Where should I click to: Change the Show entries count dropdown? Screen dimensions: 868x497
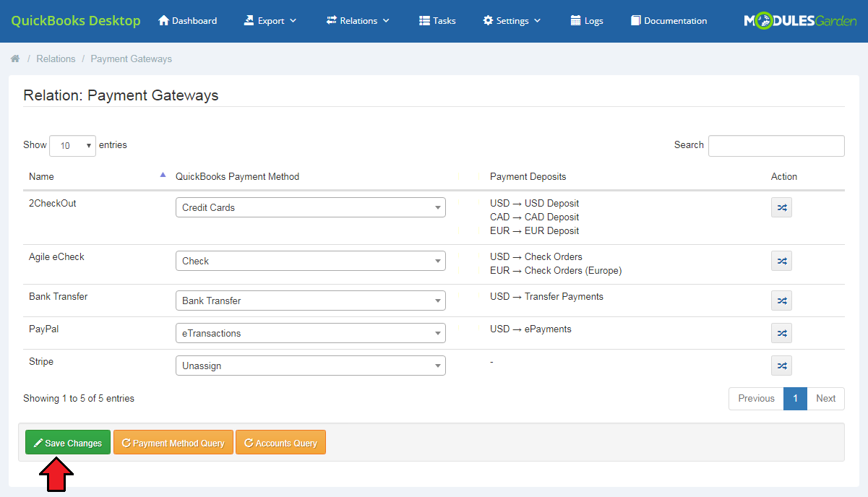pyautogui.click(x=72, y=145)
